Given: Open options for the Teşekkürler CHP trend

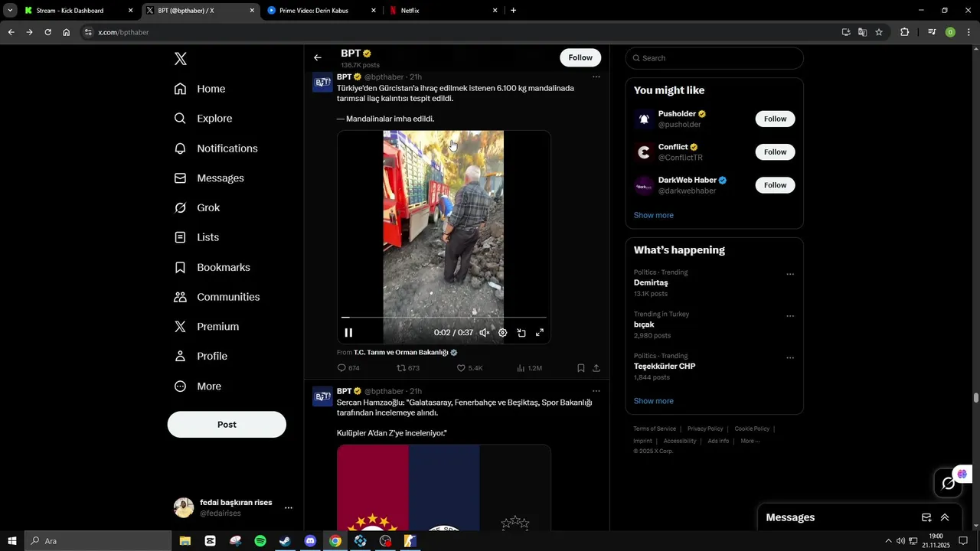Looking at the screenshot, I should tap(790, 357).
